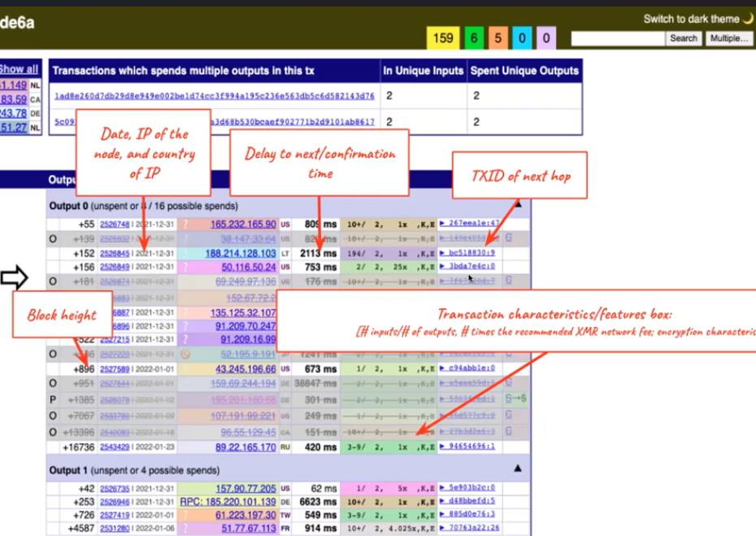The width and height of the screenshot is (756, 536).
Task: Collapse the Output 1 section triangle
Action: point(517,469)
